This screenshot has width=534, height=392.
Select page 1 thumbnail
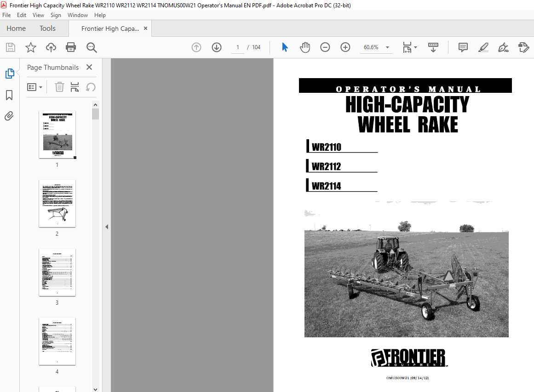[57, 134]
